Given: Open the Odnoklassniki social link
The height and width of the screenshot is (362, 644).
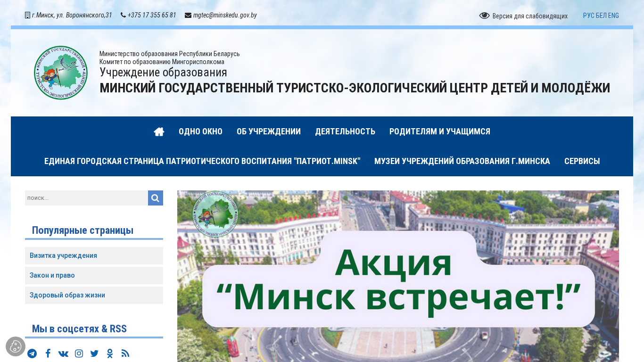Looking at the screenshot, I should click(110, 354).
